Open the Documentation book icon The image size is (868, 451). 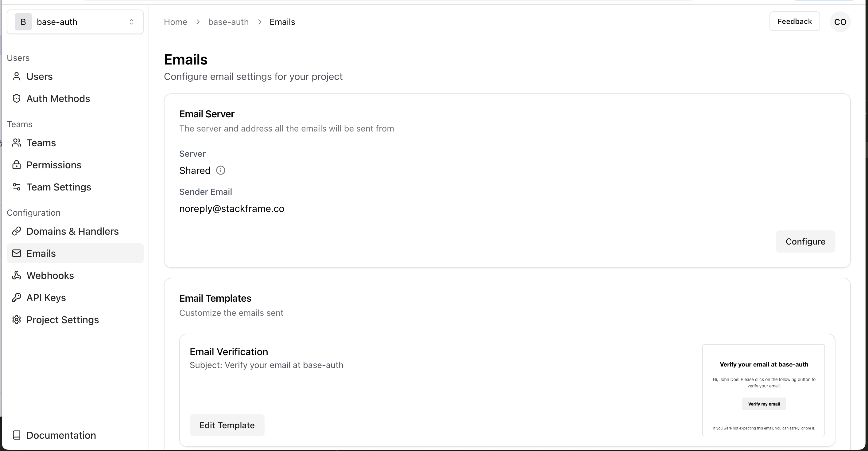17,435
